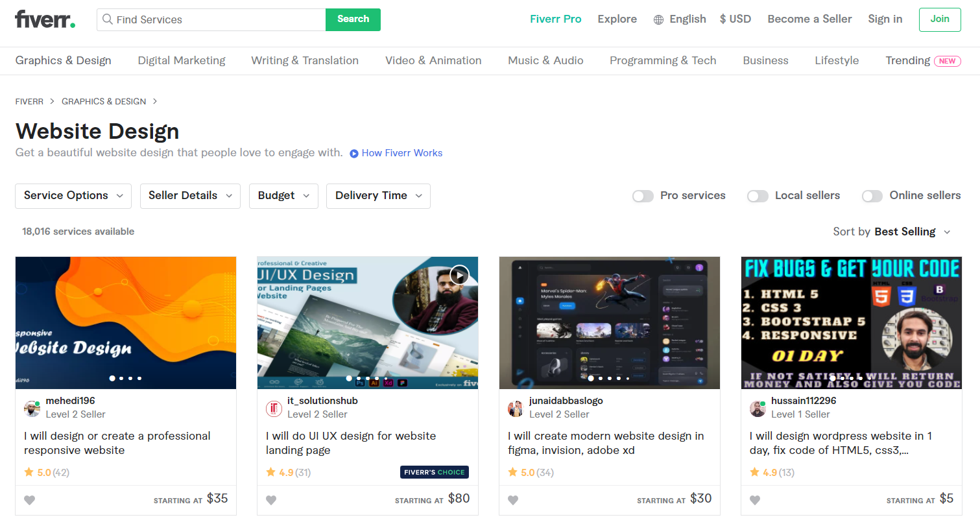Screen dimensions: 980x524
Task: Toggle Online sellers switch
Action: (x=872, y=196)
